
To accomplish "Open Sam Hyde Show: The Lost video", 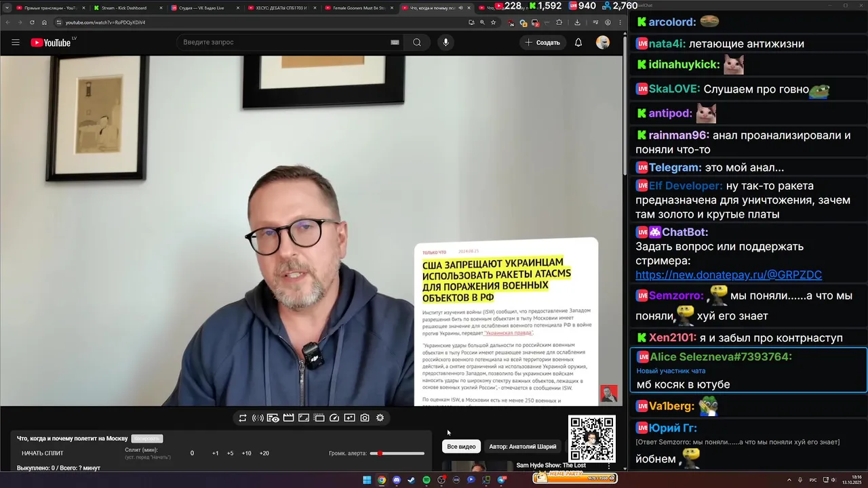I will tap(551, 465).
